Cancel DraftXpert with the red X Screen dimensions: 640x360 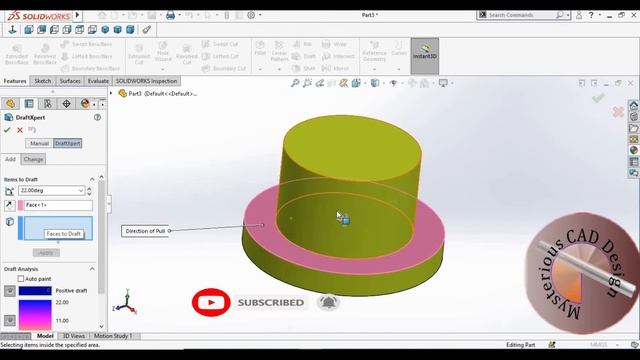tap(20, 130)
